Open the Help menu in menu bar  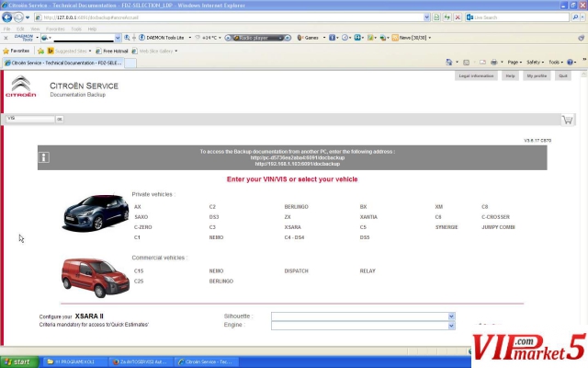coord(92,29)
